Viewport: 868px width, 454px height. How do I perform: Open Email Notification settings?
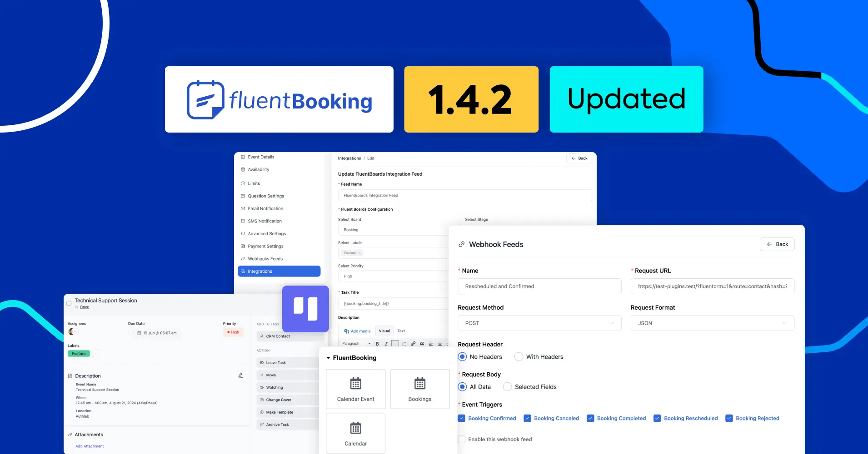click(262, 209)
